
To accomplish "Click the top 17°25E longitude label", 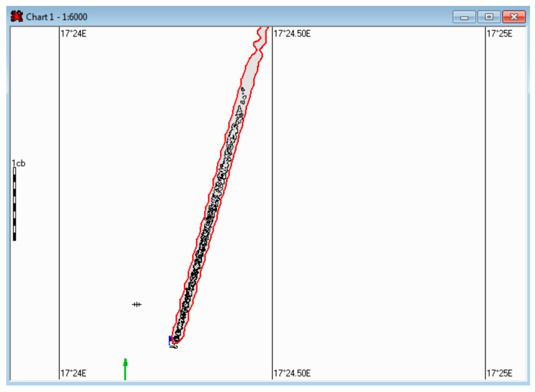I will [x=499, y=34].
